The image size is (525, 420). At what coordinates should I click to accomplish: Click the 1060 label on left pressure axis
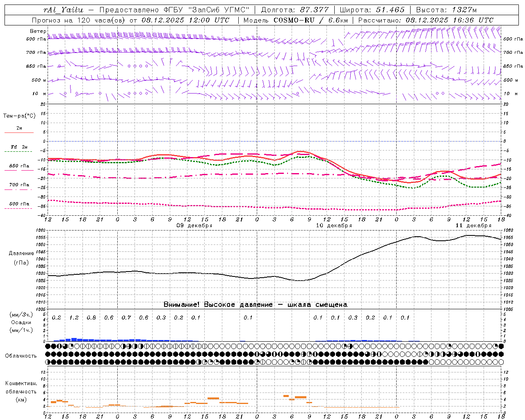tap(40, 231)
